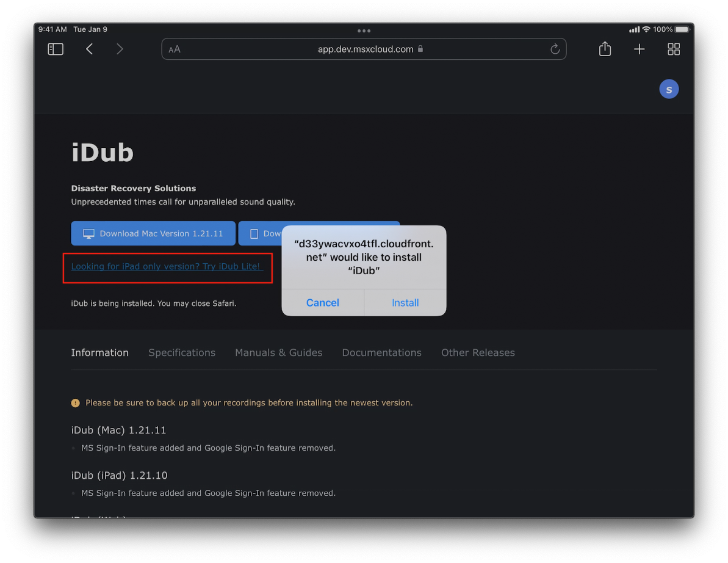728x563 pixels.
Task: Click the Sign-In note under iDub (iPad)
Action: click(209, 493)
